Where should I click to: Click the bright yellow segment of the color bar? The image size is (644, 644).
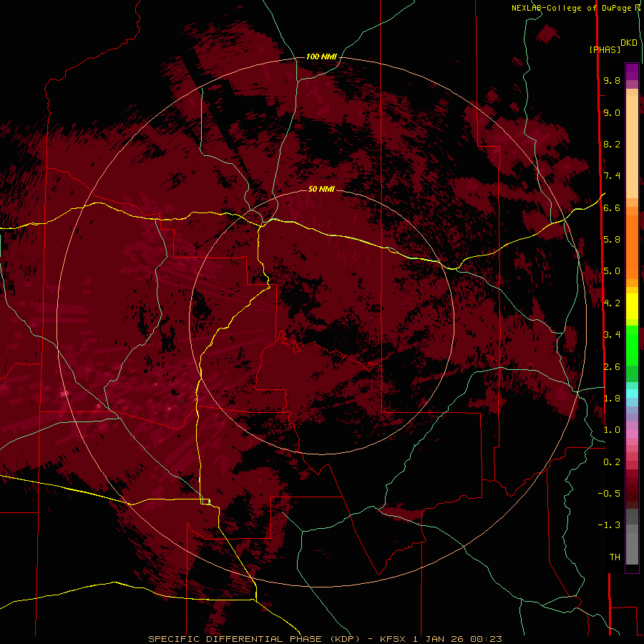click(632, 306)
